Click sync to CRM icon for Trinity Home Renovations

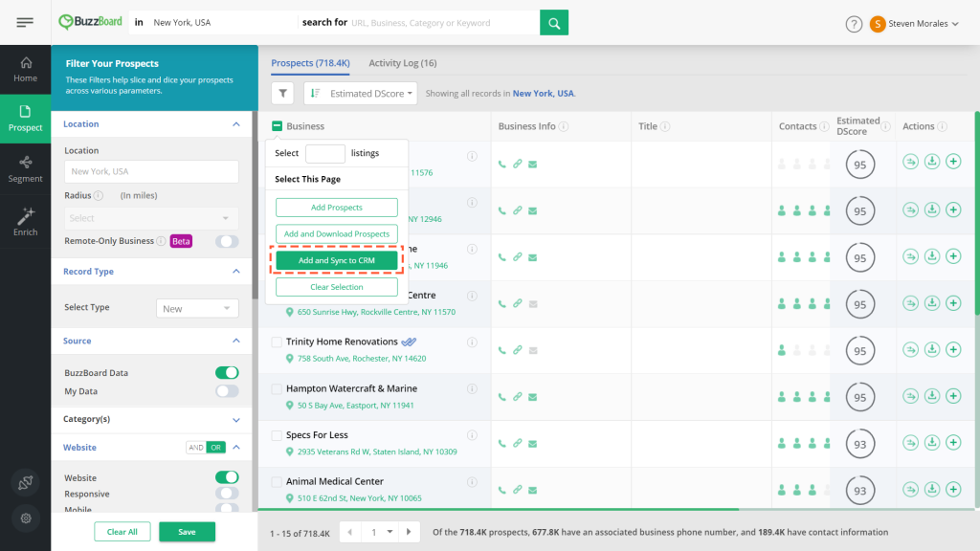pyautogui.click(x=911, y=350)
